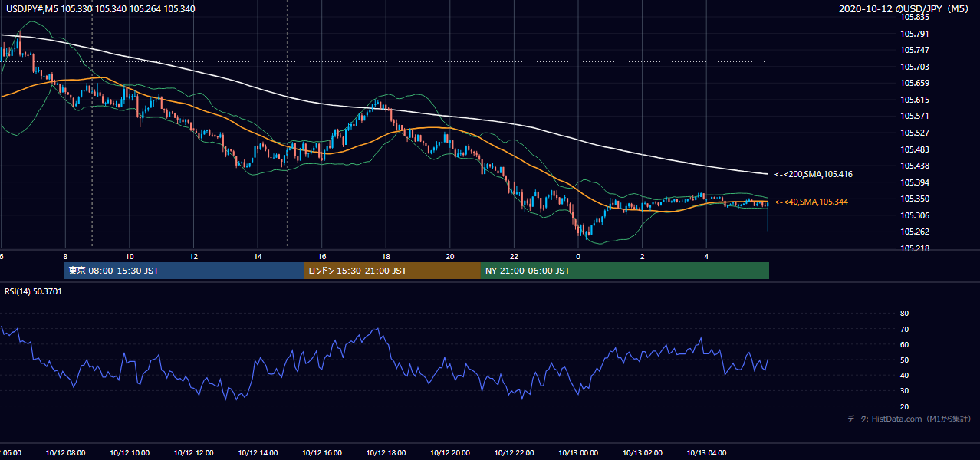
Task: Click price level 105.703 on the axis
Action: 915,67
